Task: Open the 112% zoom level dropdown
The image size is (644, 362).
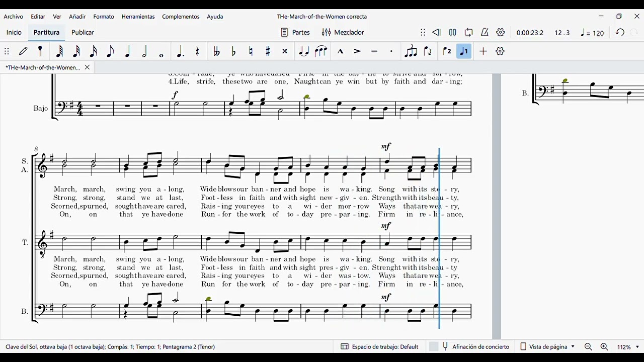Action: click(x=628, y=347)
